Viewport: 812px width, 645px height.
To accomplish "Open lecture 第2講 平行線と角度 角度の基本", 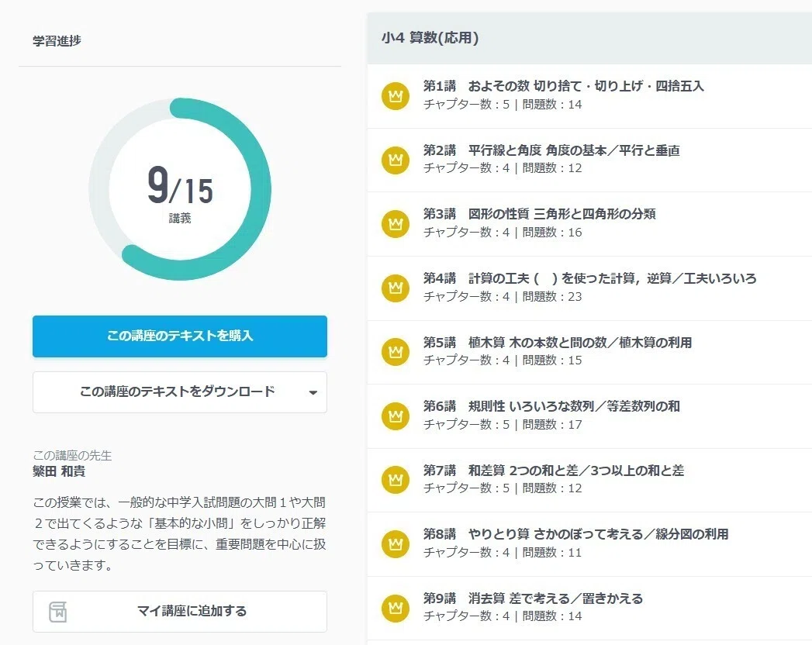I will click(589, 160).
